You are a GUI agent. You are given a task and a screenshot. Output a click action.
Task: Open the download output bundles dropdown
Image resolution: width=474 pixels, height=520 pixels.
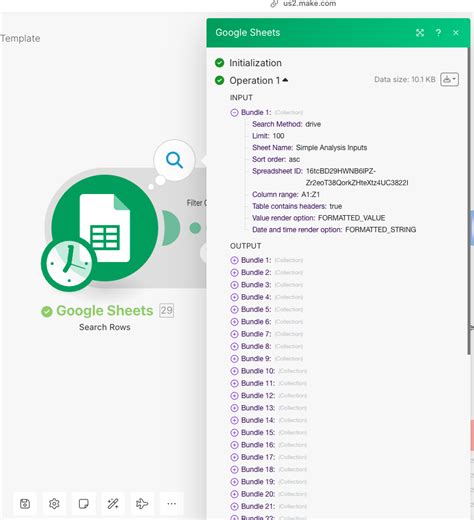pyautogui.click(x=449, y=79)
